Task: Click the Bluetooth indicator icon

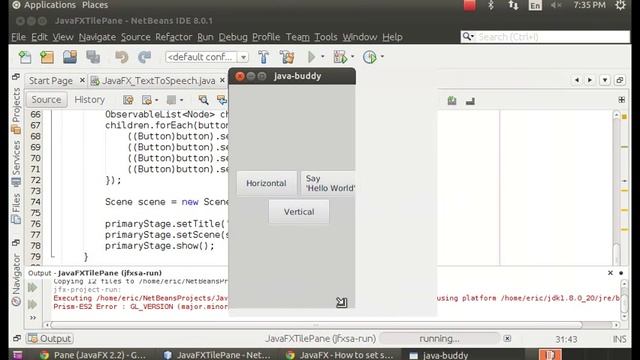Action: (491, 5)
